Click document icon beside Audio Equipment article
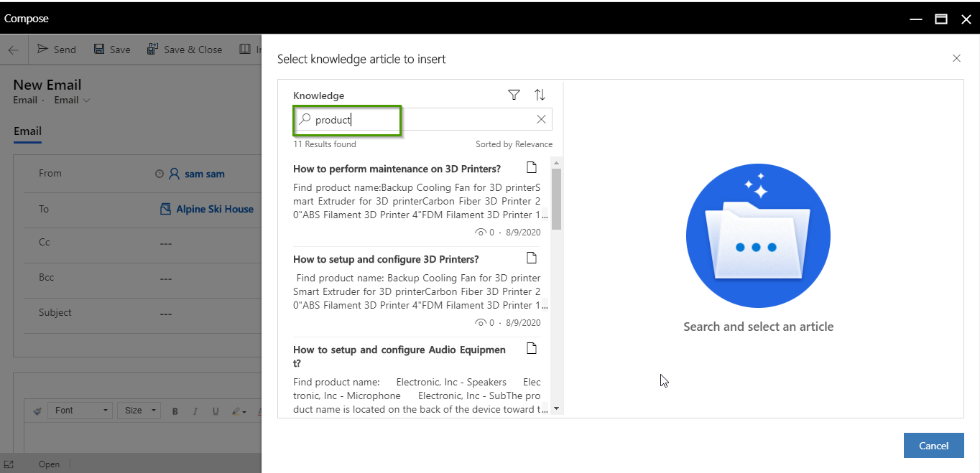This screenshot has width=980, height=473. [532, 349]
